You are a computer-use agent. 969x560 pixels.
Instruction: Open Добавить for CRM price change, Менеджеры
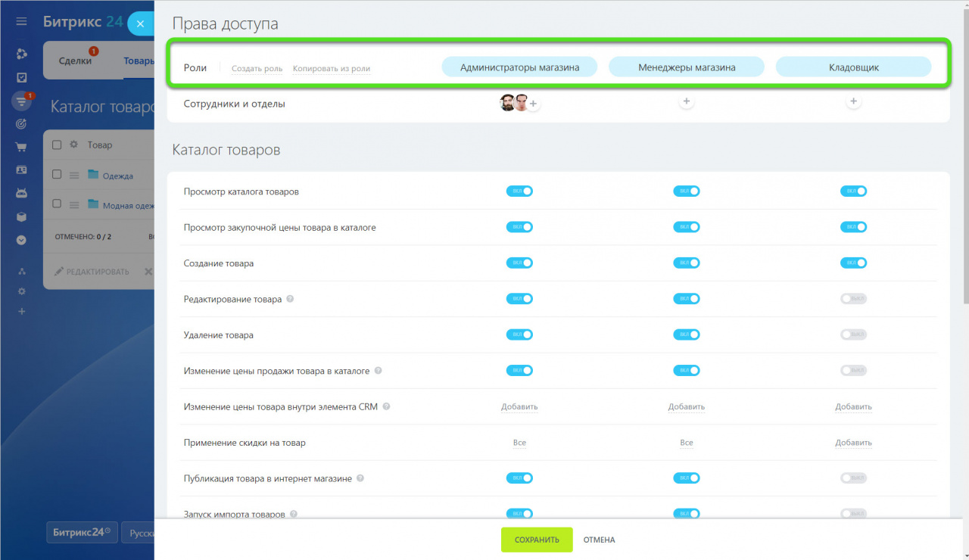point(686,407)
